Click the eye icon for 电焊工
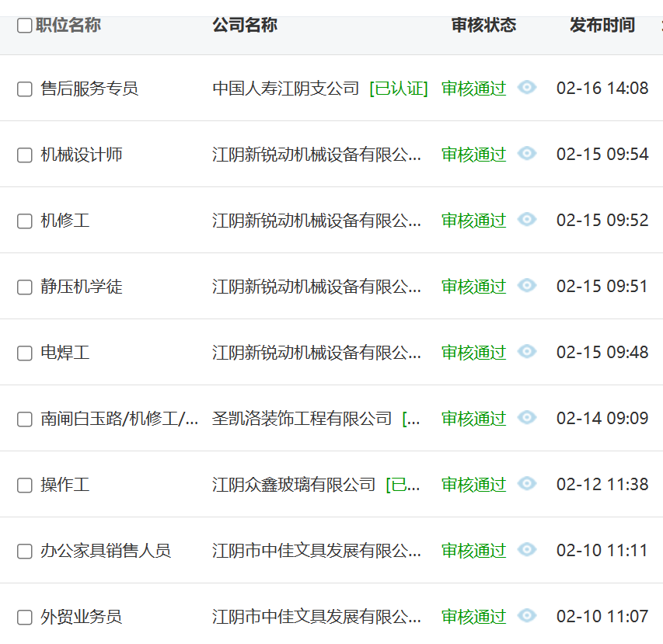 [527, 351]
